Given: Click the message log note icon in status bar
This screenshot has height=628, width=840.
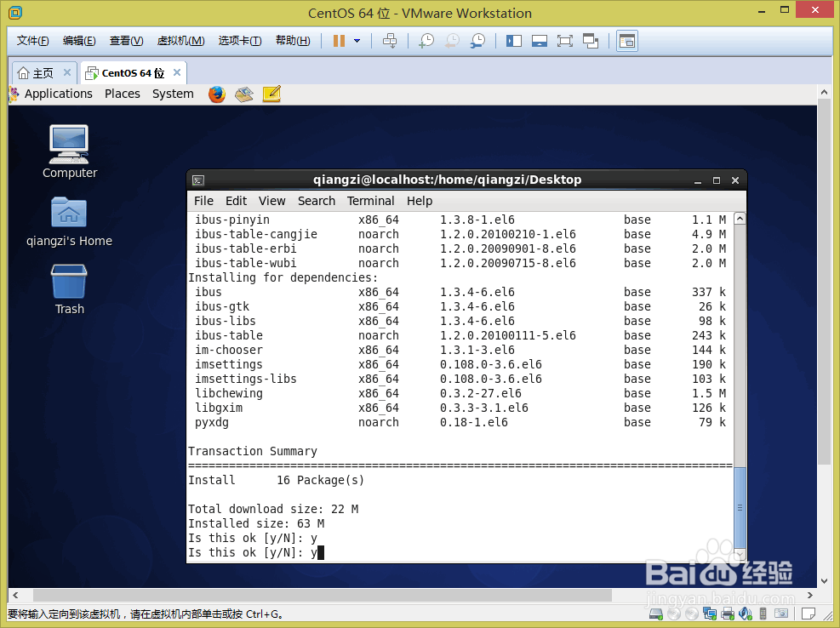Looking at the screenshot, I should 809,614.
